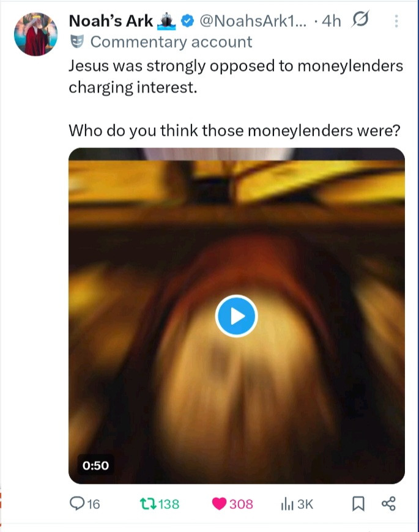Click the 0:50 video duration badge

pyautogui.click(x=95, y=465)
